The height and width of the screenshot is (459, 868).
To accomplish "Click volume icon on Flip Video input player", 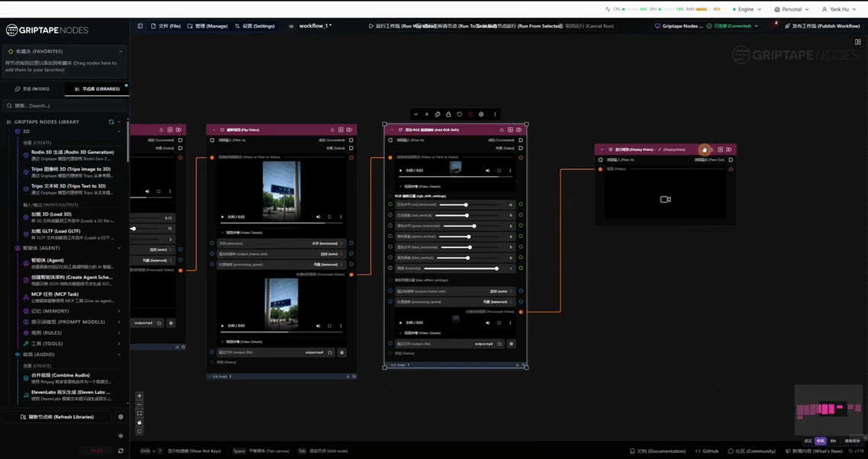I will tap(318, 217).
